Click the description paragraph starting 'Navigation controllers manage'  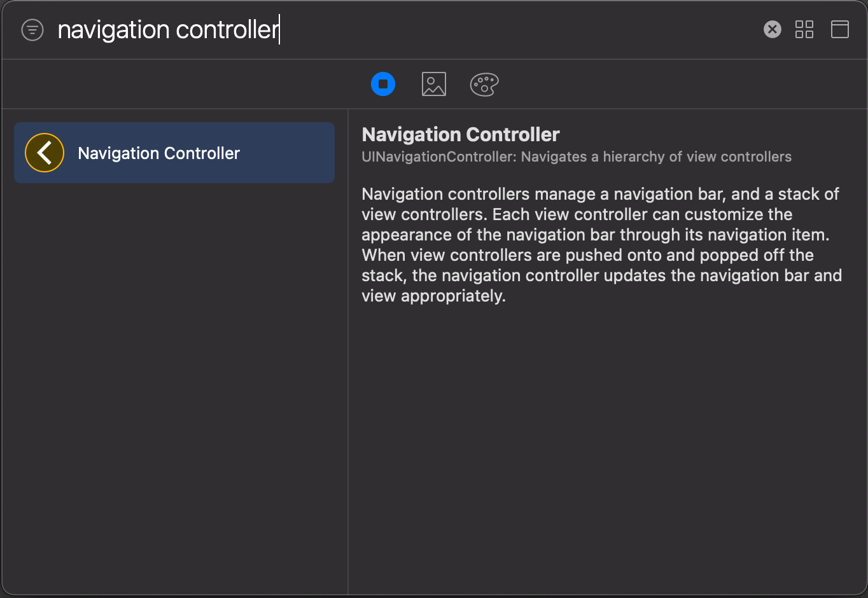pyautogui.click(x=601, y=245)
